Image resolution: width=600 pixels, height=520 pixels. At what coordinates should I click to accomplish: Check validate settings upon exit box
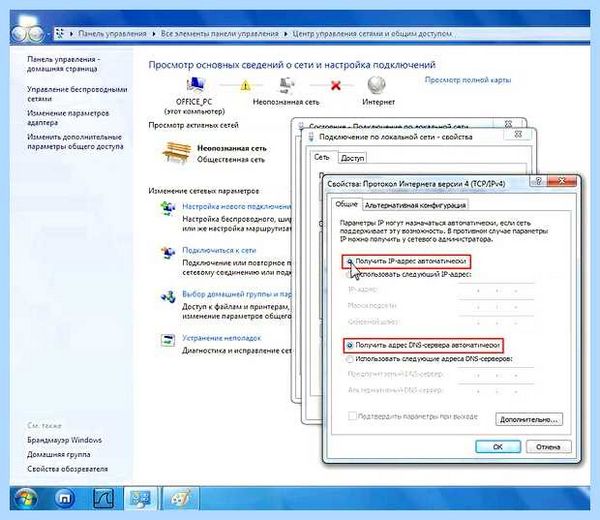pos(352,416)
